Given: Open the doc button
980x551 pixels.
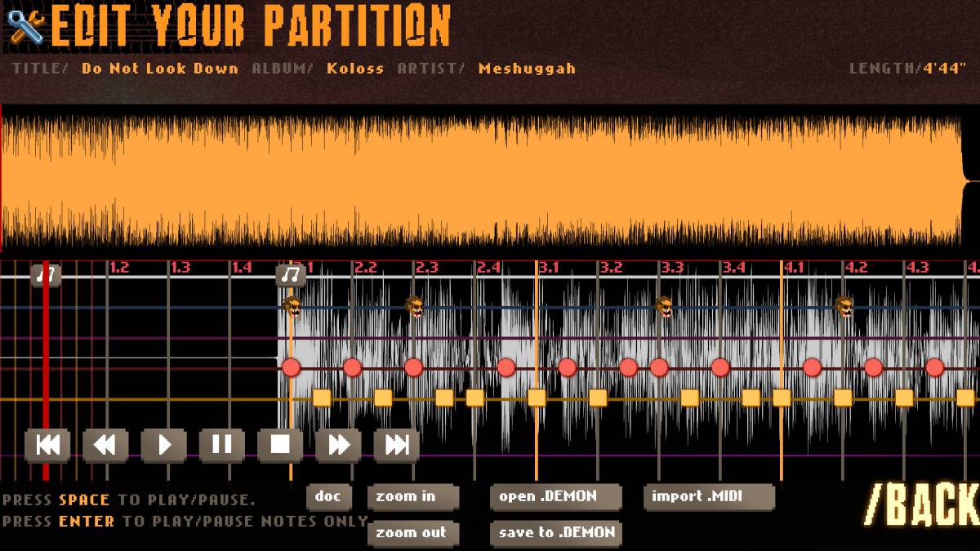Looking at the screenshot, I should click(x=329, y=496).
